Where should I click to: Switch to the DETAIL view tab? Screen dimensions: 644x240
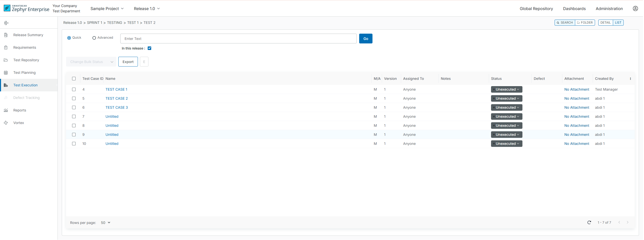tap(605, 23)
